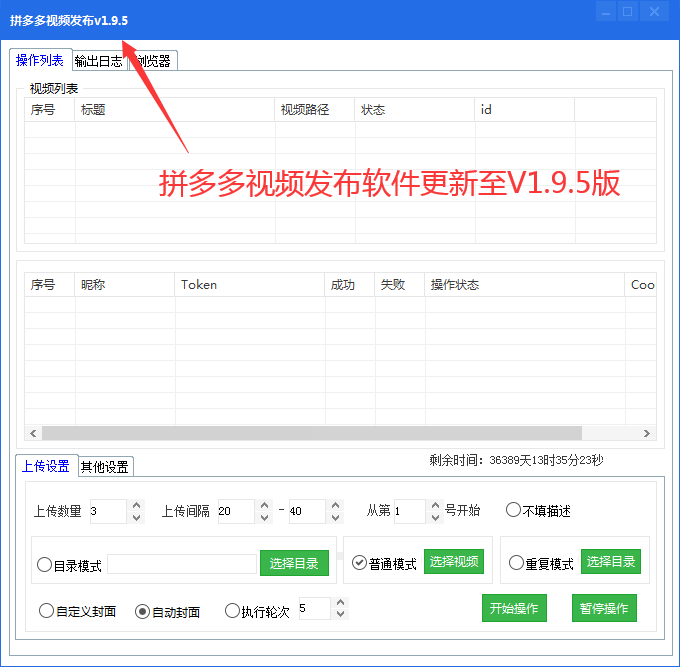Click the 目录模式 path text field
The image size is (680, 667).
[x=182, y=564]
